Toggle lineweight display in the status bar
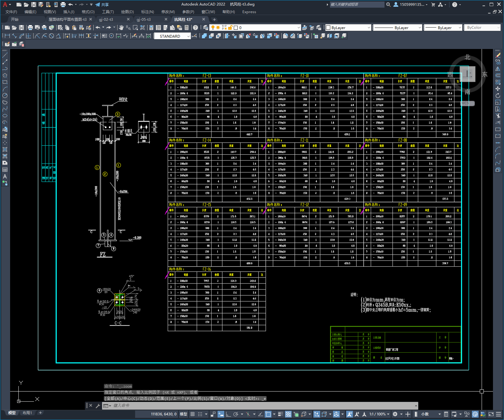Screen dimensions: 504x420 click(x=280, y=414)
